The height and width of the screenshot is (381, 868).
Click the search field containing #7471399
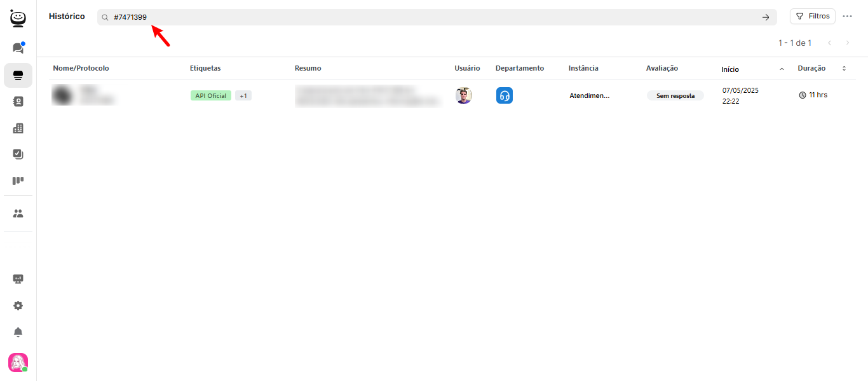coord(432,17)
